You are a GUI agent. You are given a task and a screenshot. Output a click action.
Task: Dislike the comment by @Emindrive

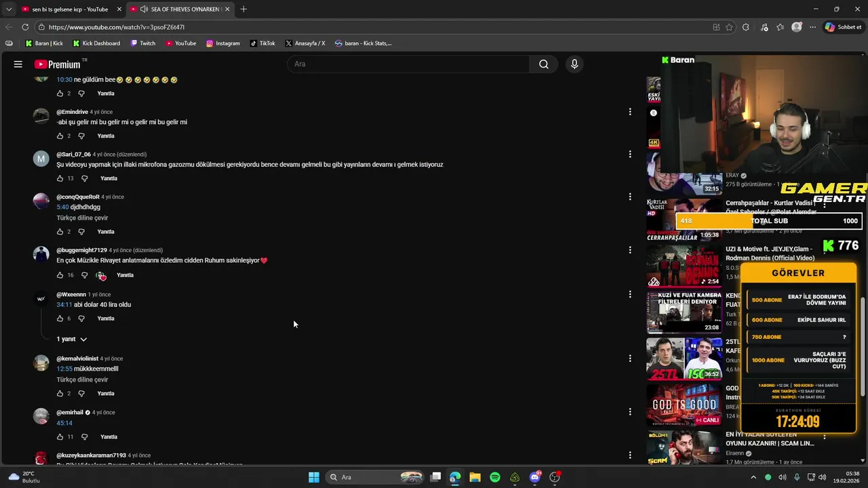[x=81, y=136]
